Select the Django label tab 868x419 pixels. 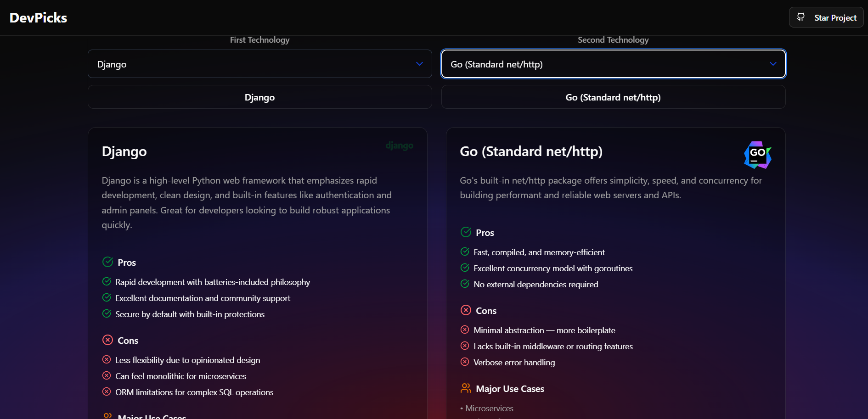pos(259,97)
